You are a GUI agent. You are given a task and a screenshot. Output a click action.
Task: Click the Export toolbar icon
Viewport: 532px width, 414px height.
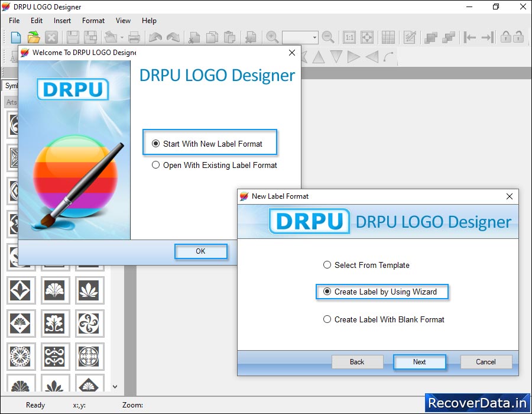111,37
